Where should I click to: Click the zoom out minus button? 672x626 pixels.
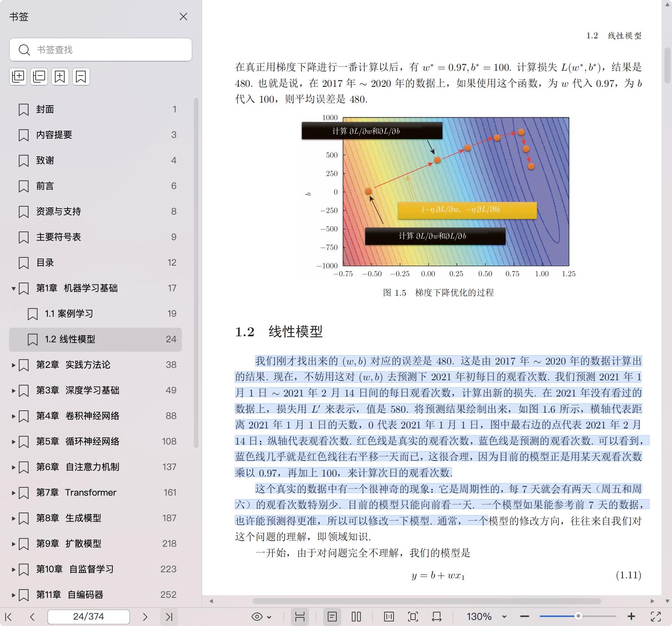[x=525, y=617]
